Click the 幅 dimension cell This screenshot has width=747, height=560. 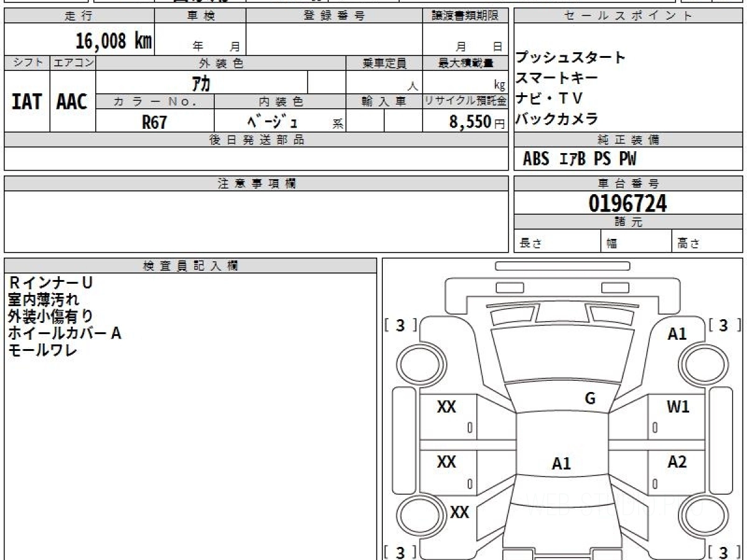point(637,241)
